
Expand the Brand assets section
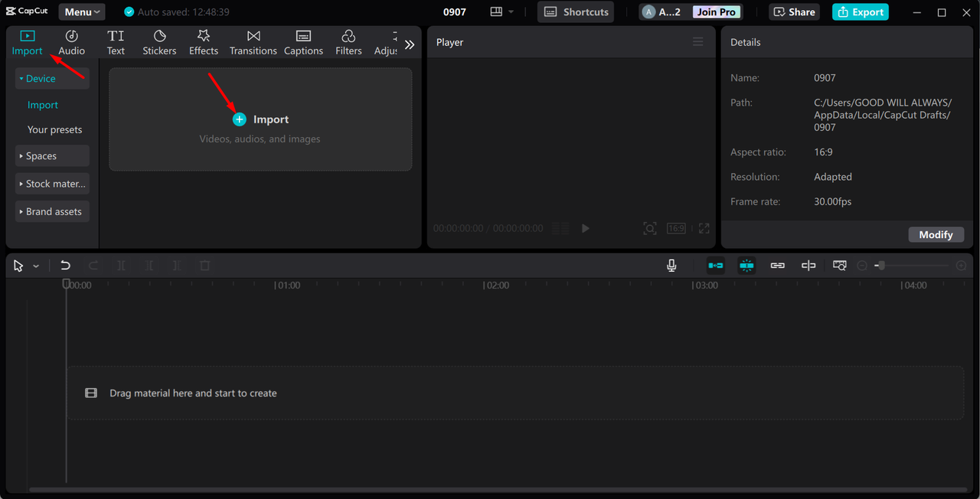(52, 211)
